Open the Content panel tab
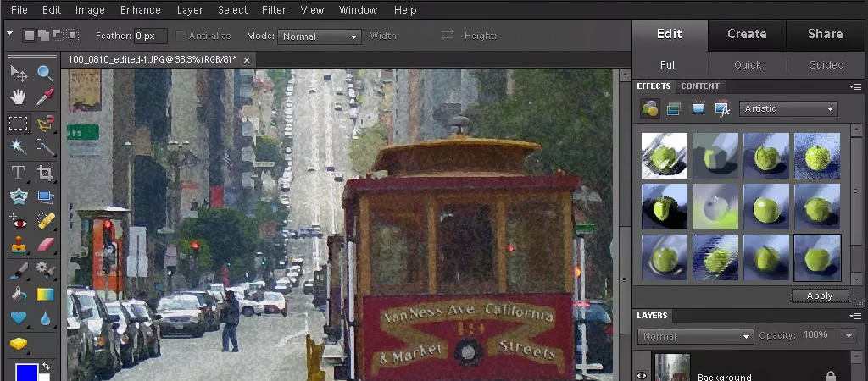Image resolution: width=868 pixels, height=381 pixels. (x=700, y=86)
